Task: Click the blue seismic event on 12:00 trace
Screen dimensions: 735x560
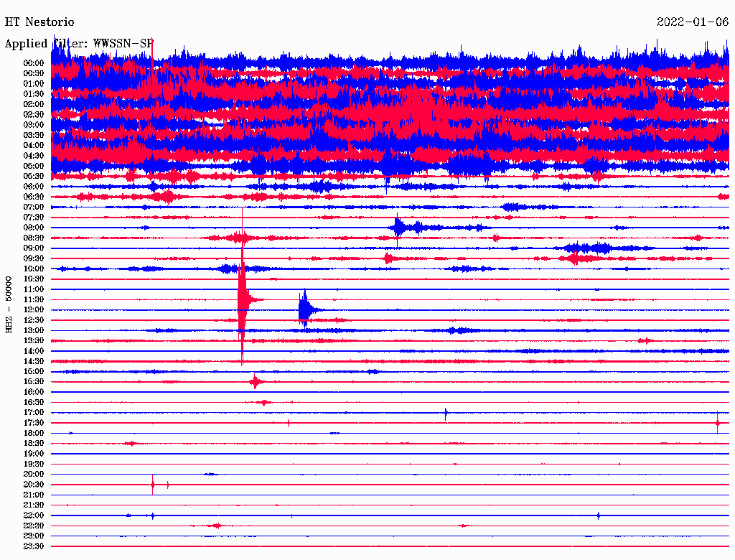Action: pos(304,309)
